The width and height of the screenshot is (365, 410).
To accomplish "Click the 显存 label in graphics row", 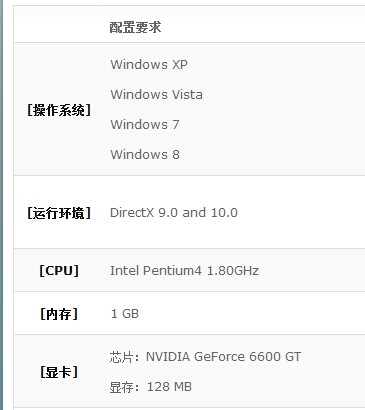I will 119,387.
